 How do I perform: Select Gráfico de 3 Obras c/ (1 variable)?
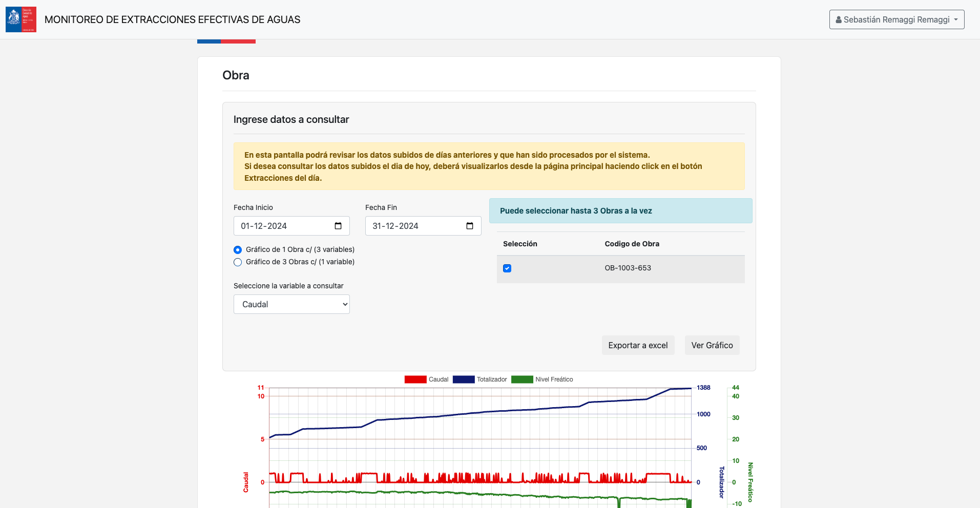coord(238,262)
